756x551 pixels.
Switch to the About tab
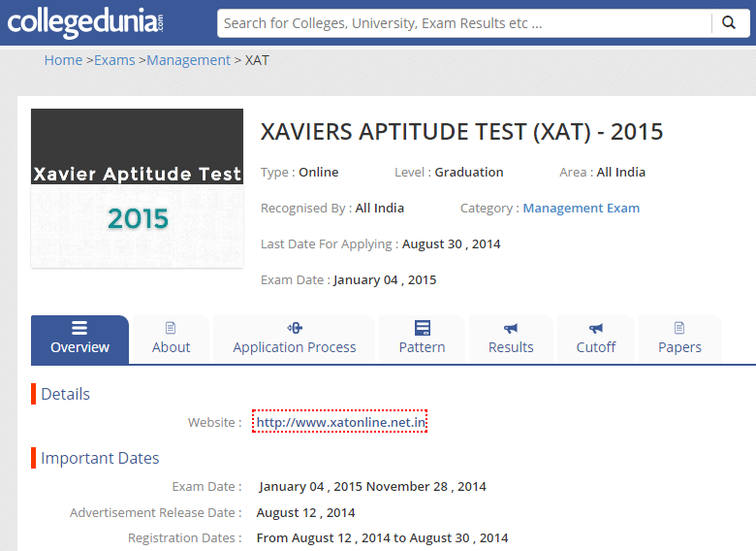point(172,340)
